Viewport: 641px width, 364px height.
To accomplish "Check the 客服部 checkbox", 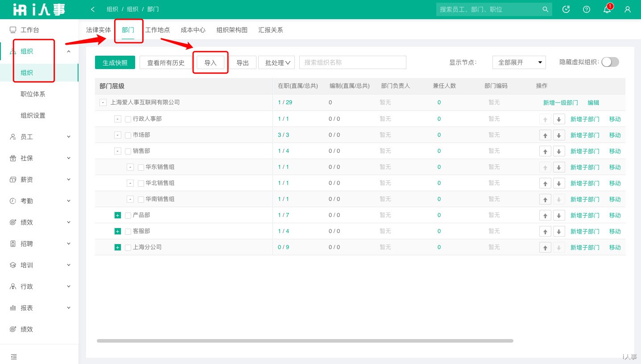I will pyautogui.click(x=127, y=231).
